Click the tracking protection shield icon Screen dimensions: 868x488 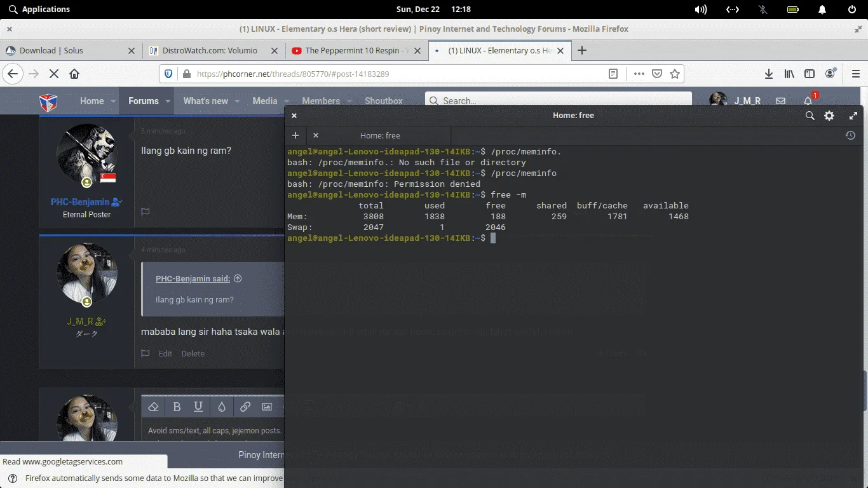168,74
